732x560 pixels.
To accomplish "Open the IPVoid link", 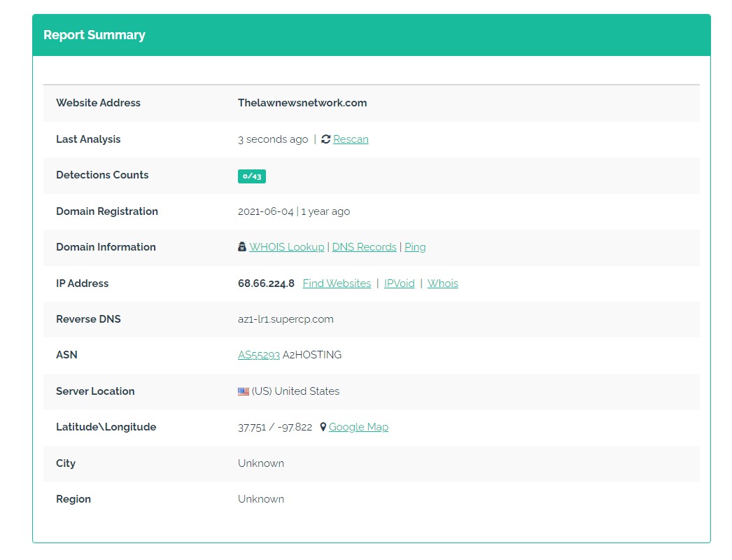I will [x=399, y=283].
